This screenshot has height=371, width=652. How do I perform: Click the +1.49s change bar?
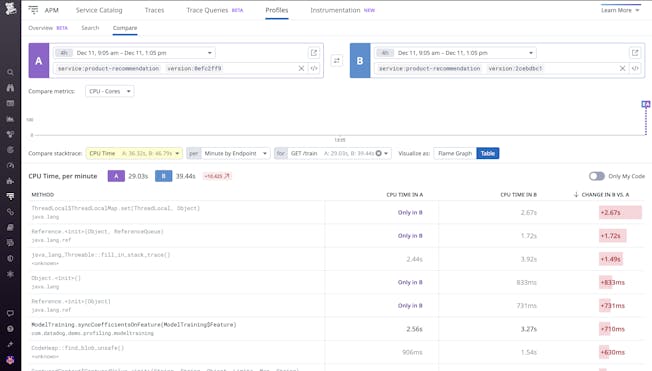(611, 259)
